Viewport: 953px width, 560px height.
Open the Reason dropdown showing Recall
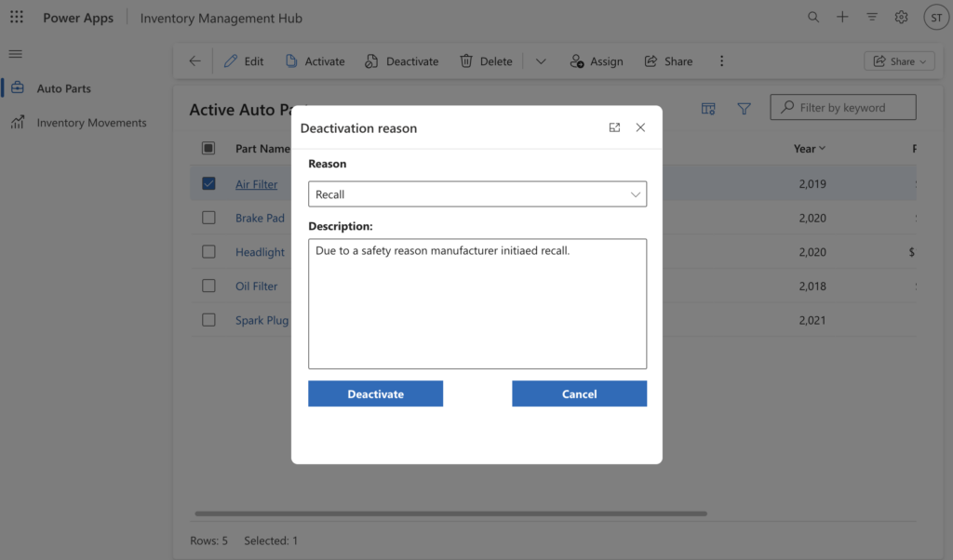point(476,194)
